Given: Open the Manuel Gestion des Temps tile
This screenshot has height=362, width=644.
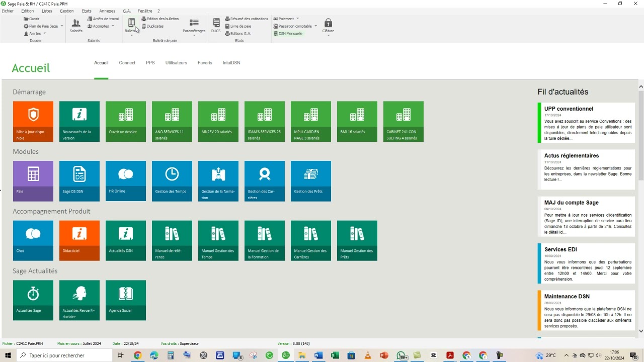Looking at the screenshot, I should point(218,240).
